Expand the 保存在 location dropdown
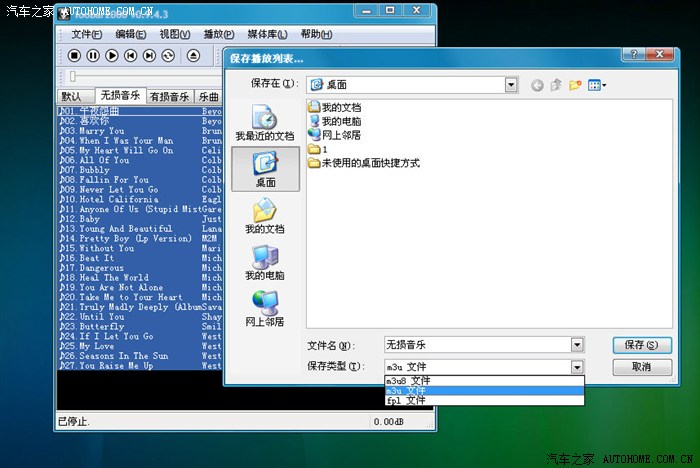Screen dimensions: 700x468 click(x=511, y=85)
